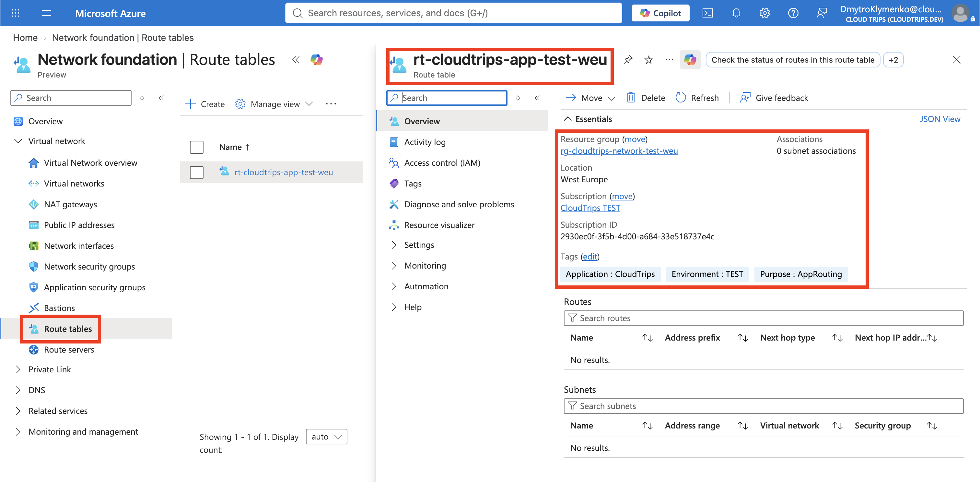The height and width of the screenshot is (482, 980).
Task: Open portal settings gear in the header
Action: point(765,13)
